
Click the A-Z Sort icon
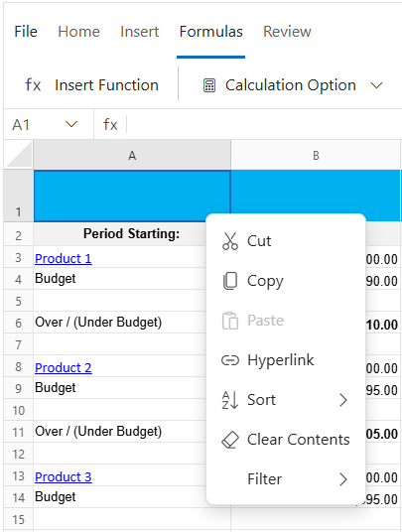[230, 400]
